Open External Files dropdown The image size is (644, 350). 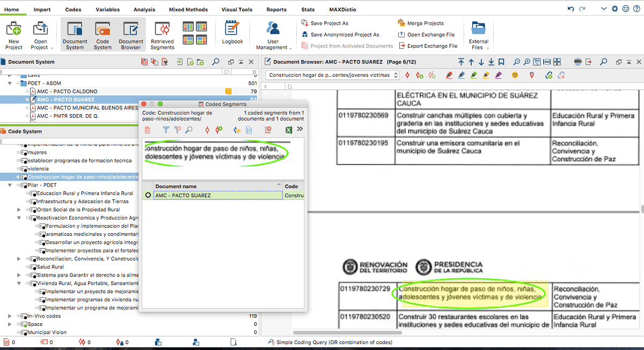point(478,35)
